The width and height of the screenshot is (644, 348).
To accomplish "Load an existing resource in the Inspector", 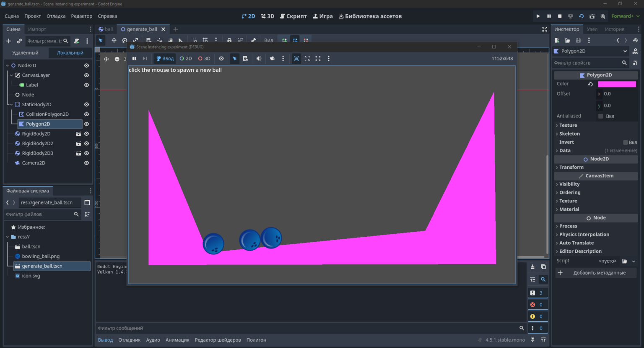I will [567, 40].
